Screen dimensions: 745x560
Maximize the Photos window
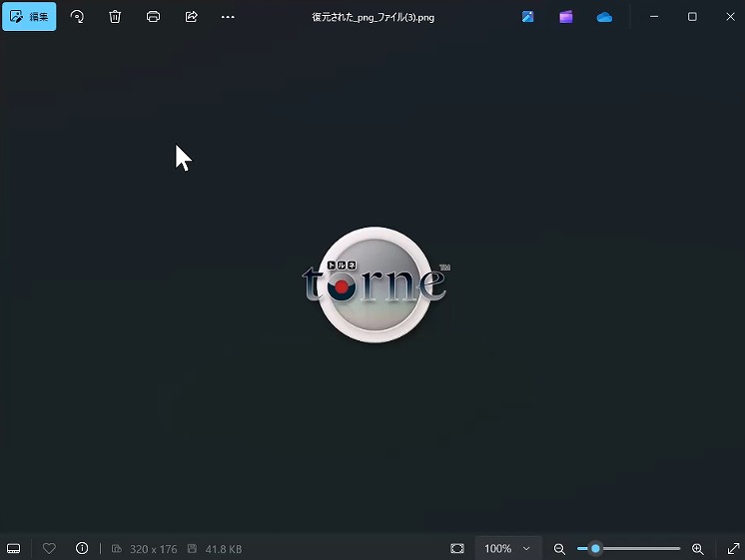point(692,17)
